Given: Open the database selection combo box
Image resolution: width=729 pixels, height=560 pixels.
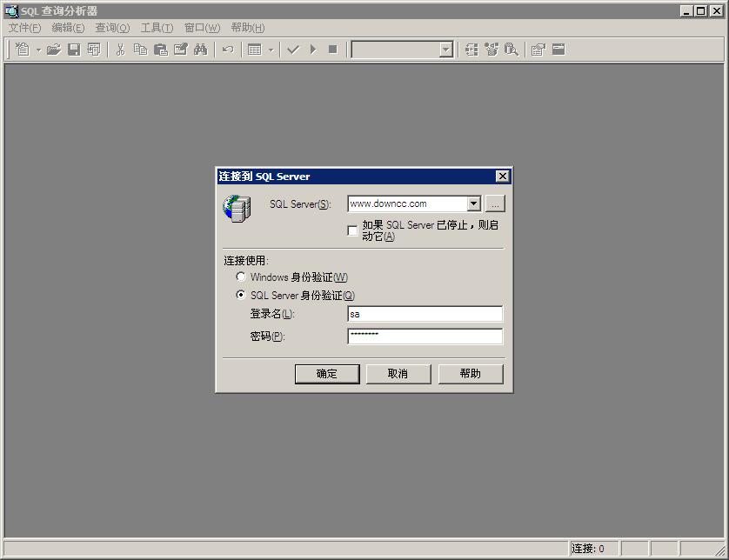Looking at the screenshot, I should [x=445, y=49].
